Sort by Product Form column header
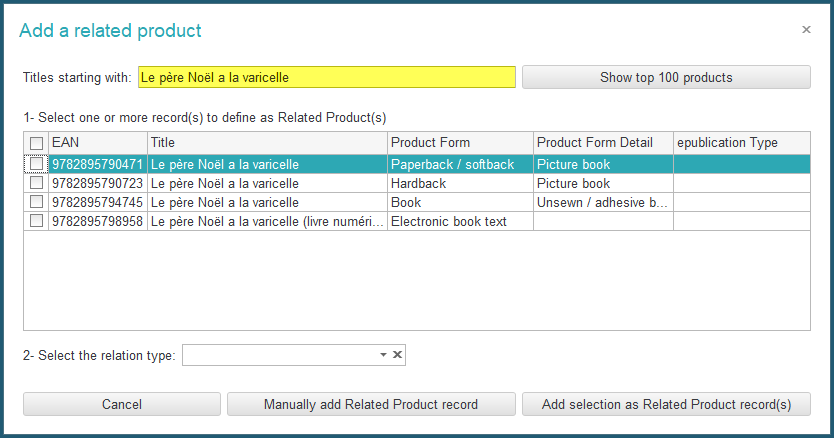834x438 pixels. (461, 143)
